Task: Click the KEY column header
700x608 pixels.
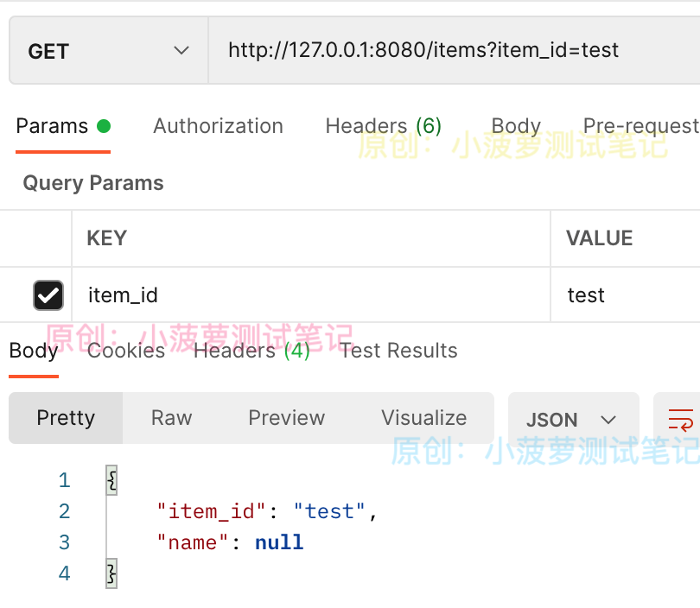Action: tap(107, 238)
